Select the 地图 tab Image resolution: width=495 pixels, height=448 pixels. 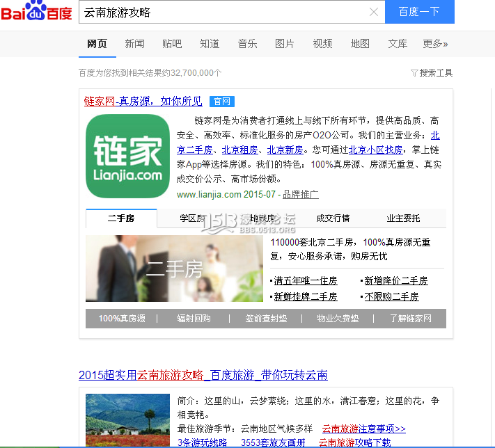360,44
